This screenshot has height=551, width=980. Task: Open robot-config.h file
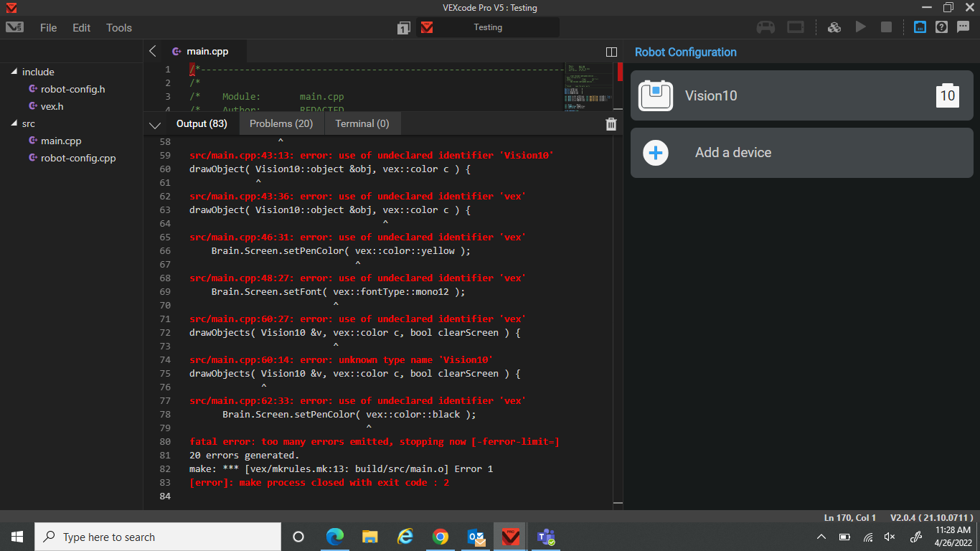72,89
